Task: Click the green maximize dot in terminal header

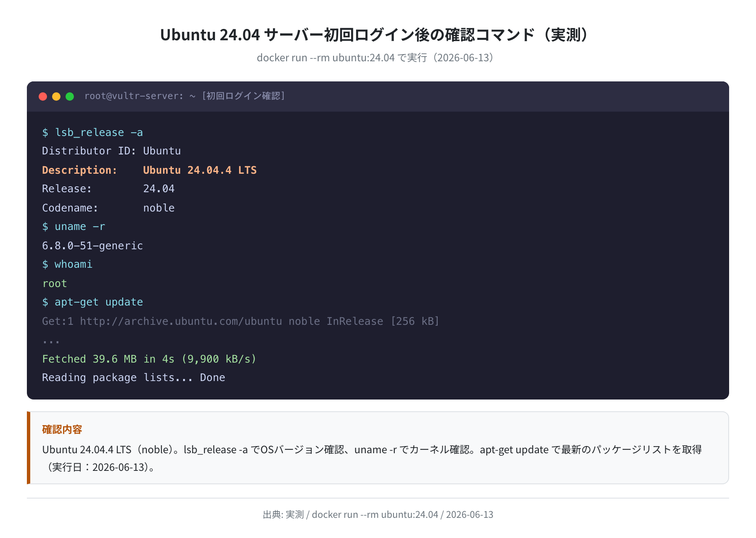Action: coord(70,97)
